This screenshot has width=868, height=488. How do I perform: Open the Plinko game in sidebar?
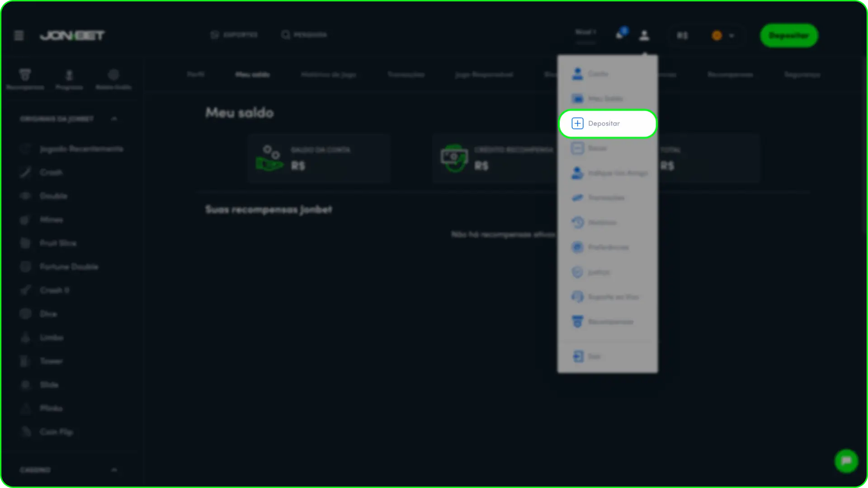click(42, 408)
